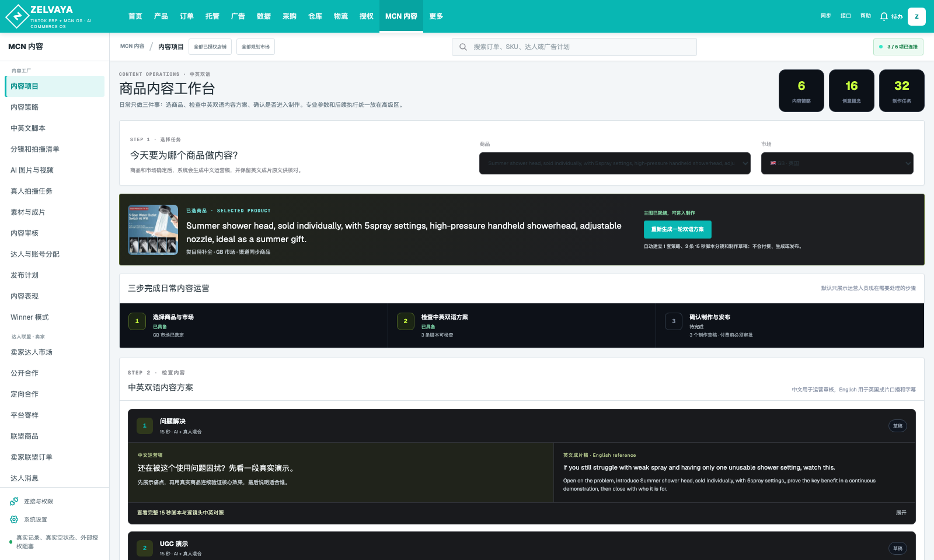Open 系统设置 gear icon
This screenshot has height=560, width=934.
(14, 520)
